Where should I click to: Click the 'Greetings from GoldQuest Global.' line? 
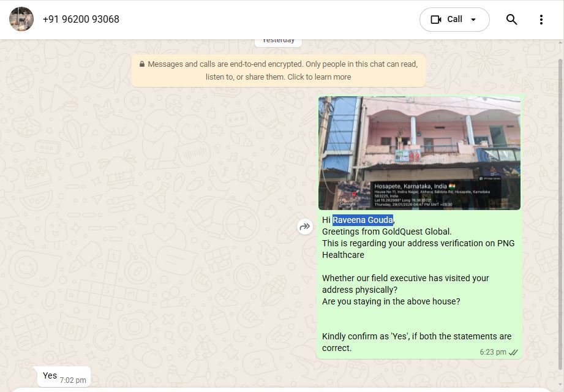click(x=386, y=232)
